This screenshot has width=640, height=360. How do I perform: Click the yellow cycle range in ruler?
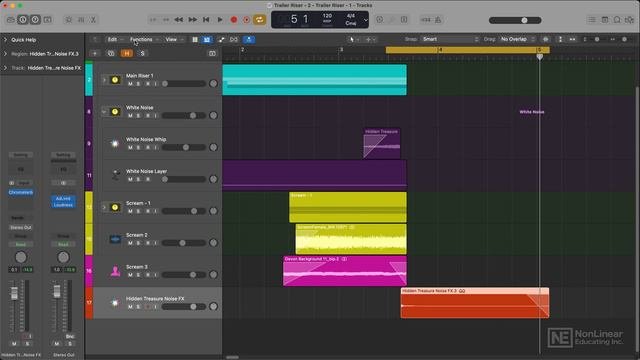pyautogui.click(x=467, y=50)
